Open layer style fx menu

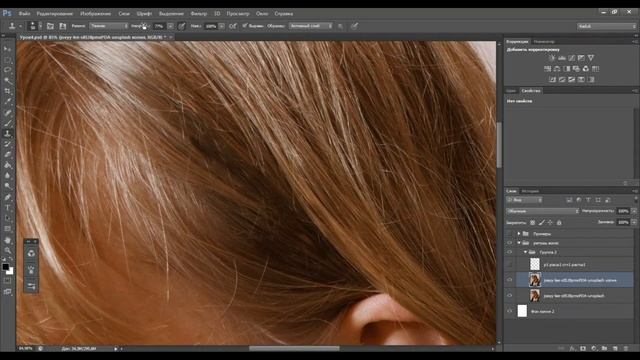point(572,349)
